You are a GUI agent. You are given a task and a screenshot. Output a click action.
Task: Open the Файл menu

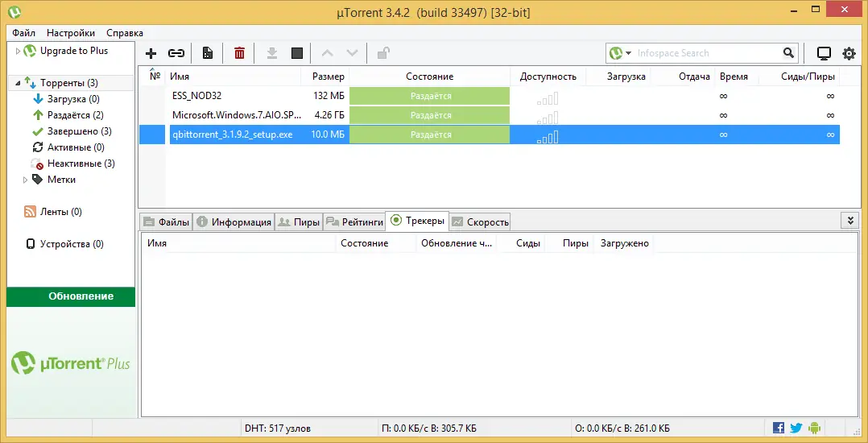coord(24,33)
